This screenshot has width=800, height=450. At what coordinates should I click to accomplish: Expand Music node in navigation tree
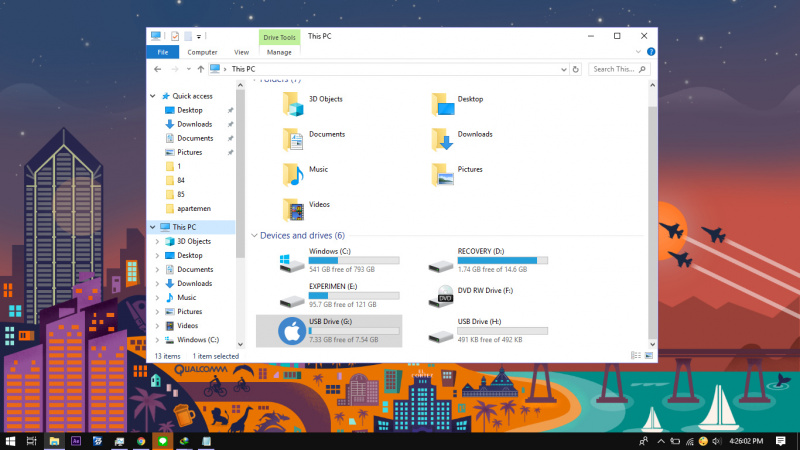click(x=157, y=297)
